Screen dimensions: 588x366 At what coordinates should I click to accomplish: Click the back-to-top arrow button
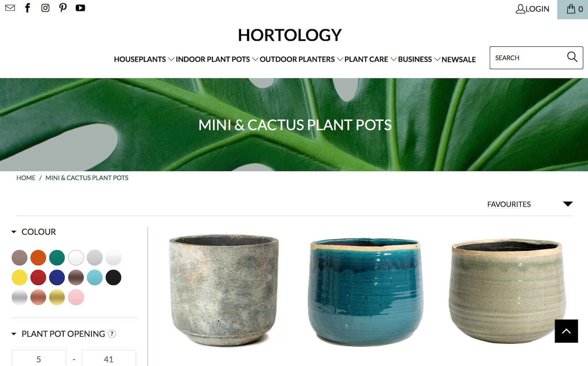[x=566, y=331]
